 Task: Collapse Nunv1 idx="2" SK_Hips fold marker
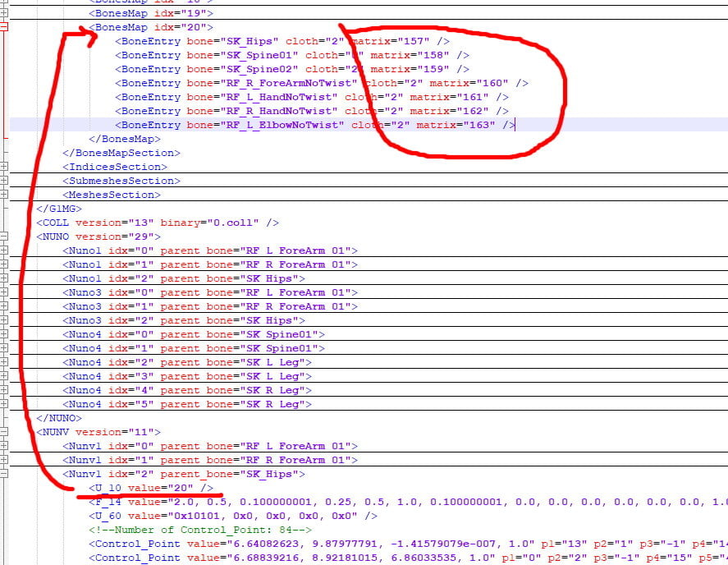click(4, 474)
